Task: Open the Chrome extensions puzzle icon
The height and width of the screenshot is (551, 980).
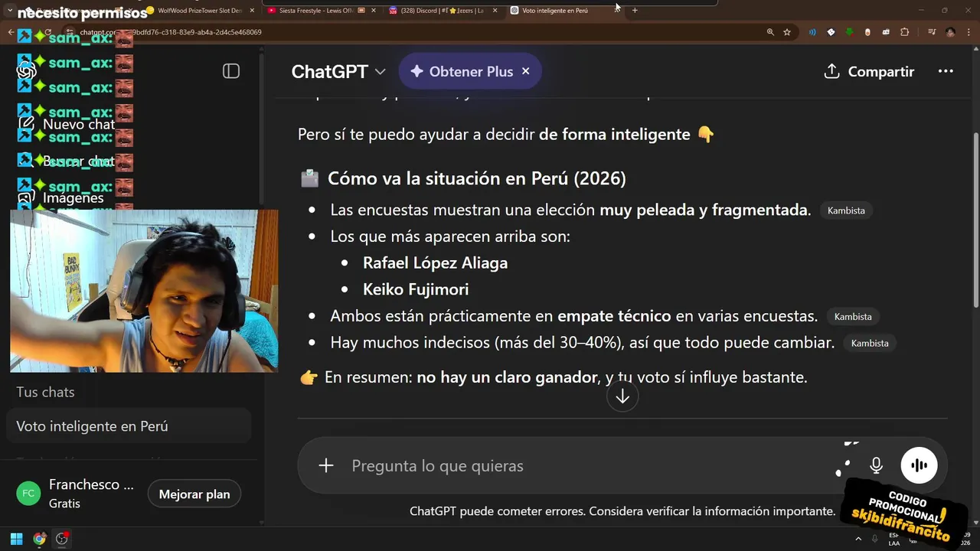Action: (904, 32)
